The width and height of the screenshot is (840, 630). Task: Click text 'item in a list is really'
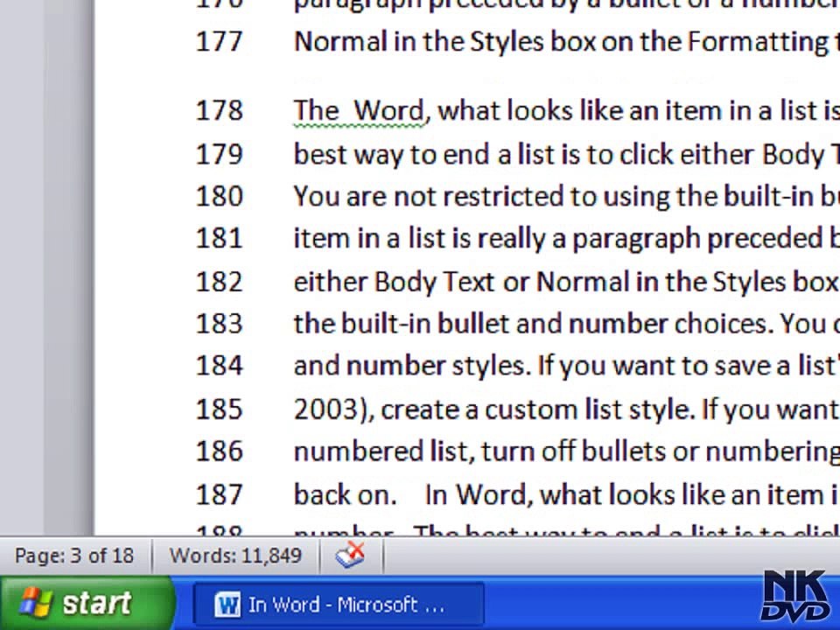point(420,239)
